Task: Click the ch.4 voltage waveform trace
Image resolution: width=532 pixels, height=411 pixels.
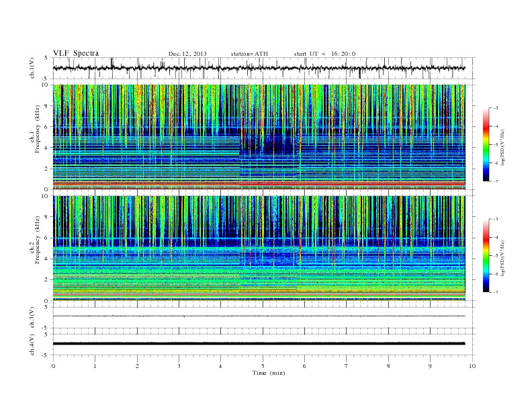Action: click(x=259, y=344)
